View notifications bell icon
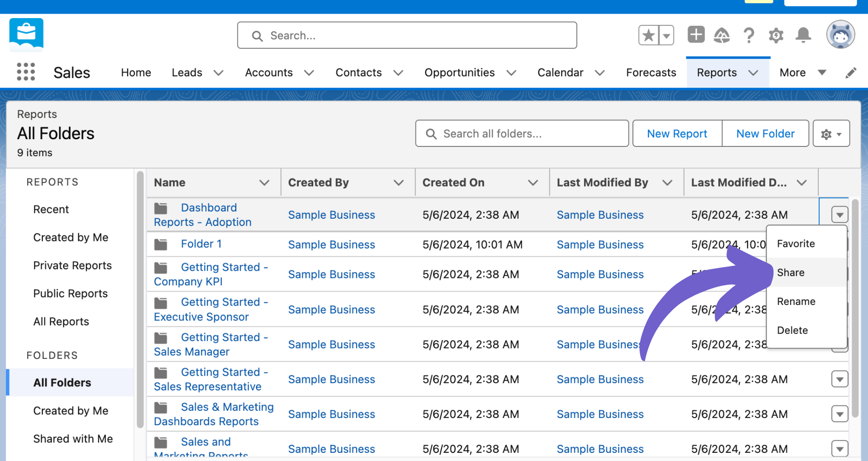Viewport: 868px width, 461px height. point(803,35)
